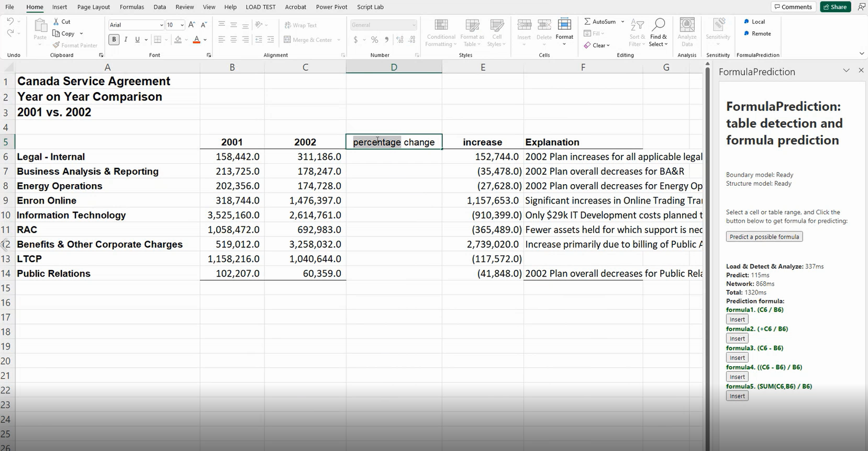Select cell D6 under percentage change

point(394,156)
